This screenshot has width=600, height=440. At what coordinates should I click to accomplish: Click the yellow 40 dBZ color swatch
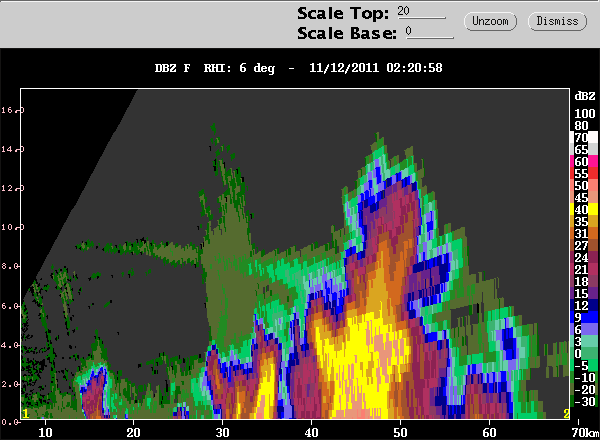click(584, 209)
